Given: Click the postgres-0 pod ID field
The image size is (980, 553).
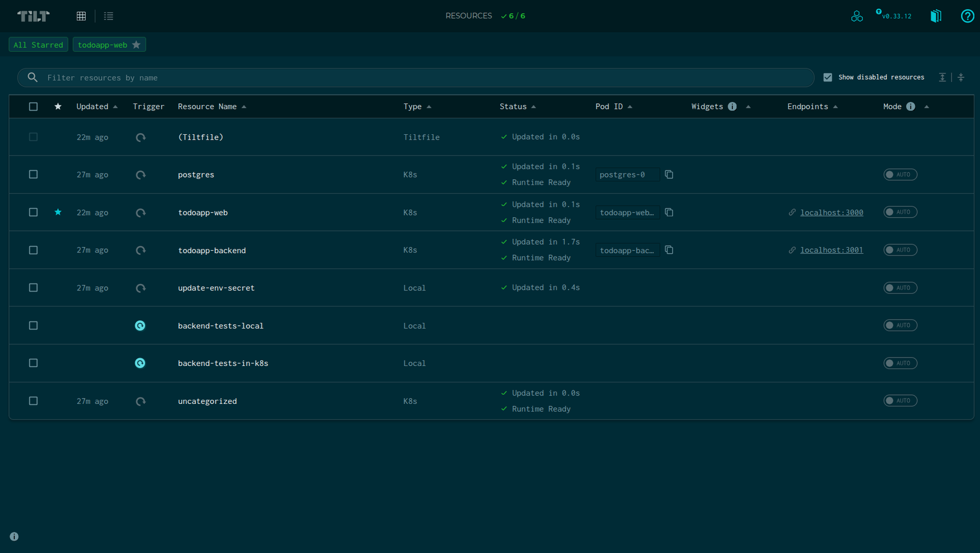Looking at the screenshot, I should 627,175.
